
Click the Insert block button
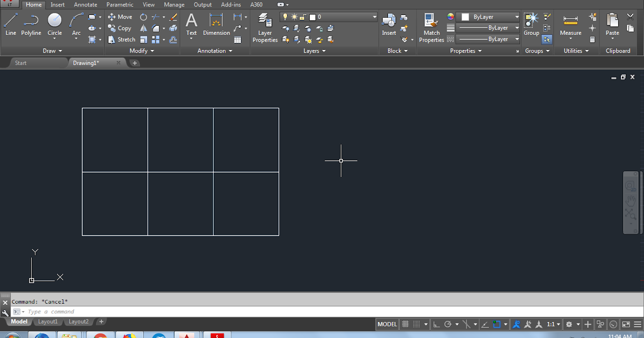[x=389, y=24]
